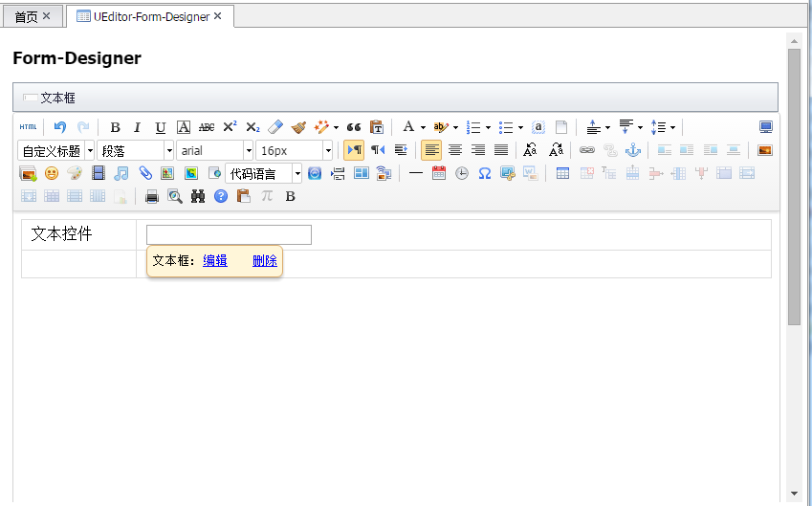Toggle superscript formatting
812x506 pixels.
point(230,127)
